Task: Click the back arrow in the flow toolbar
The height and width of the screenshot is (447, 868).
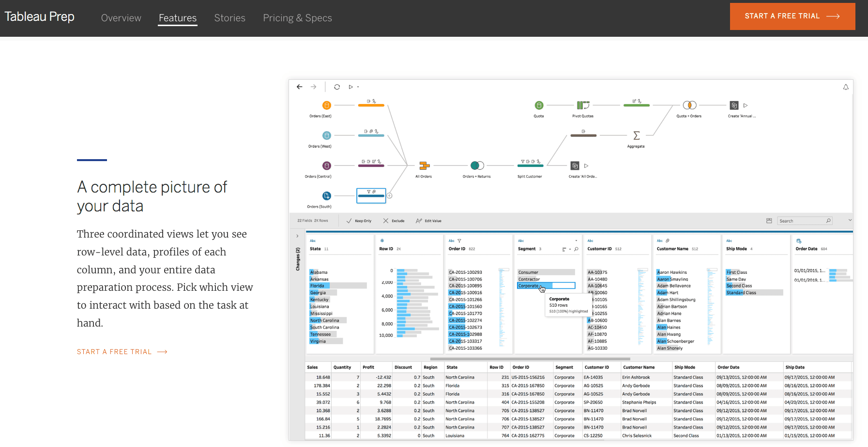Action: 299,87
